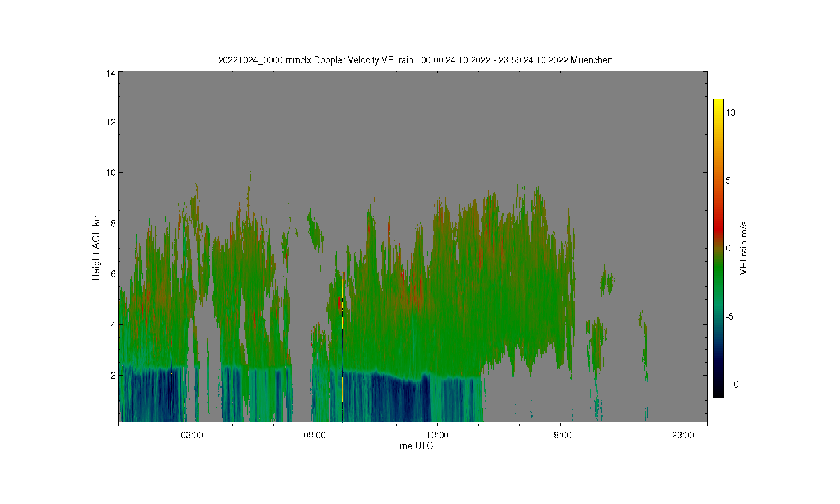
Task: Click the 'VELrain m/s' colorbar label
Action: point(744,248)
